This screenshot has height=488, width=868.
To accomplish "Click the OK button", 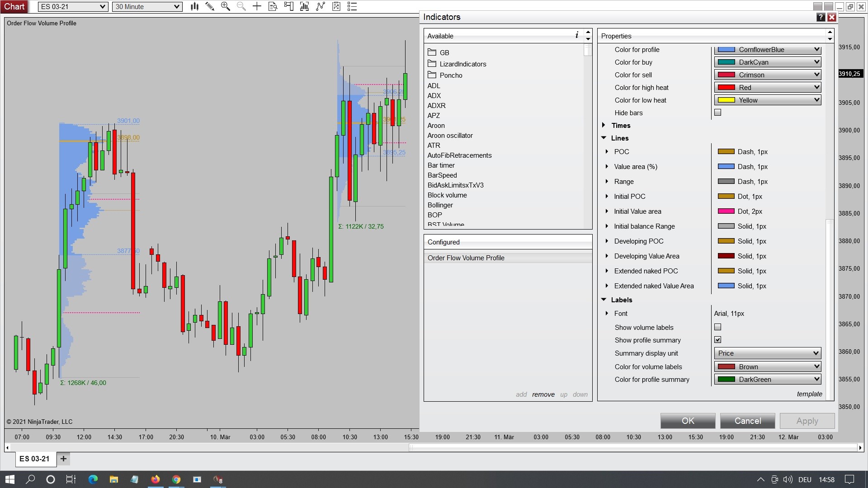I will 688,421.
